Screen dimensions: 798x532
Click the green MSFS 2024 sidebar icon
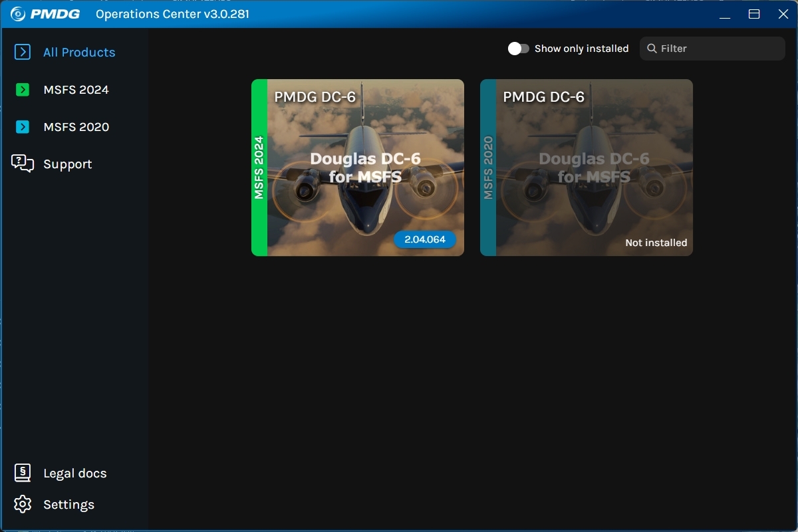click(23, 90)
